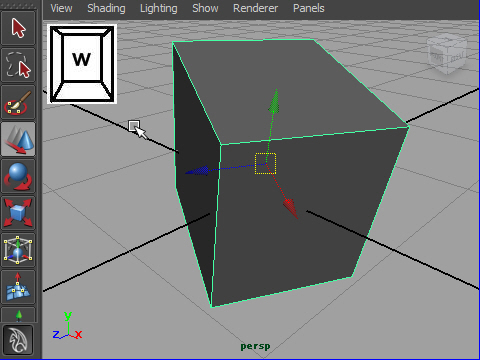Screen dimensions: 480x360
Task: Choose the Paint Selection tool
Action: [x=18, y=102]
